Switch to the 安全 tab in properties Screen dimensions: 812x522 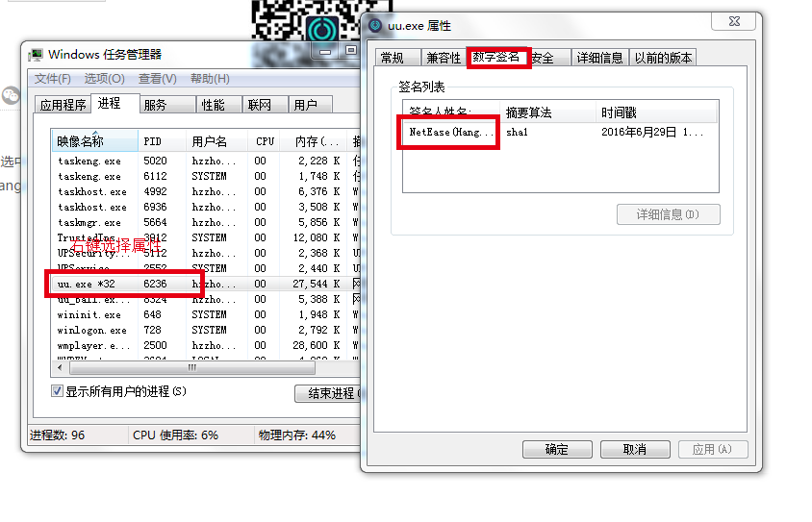pyautogui.click(x=549, y=58)
